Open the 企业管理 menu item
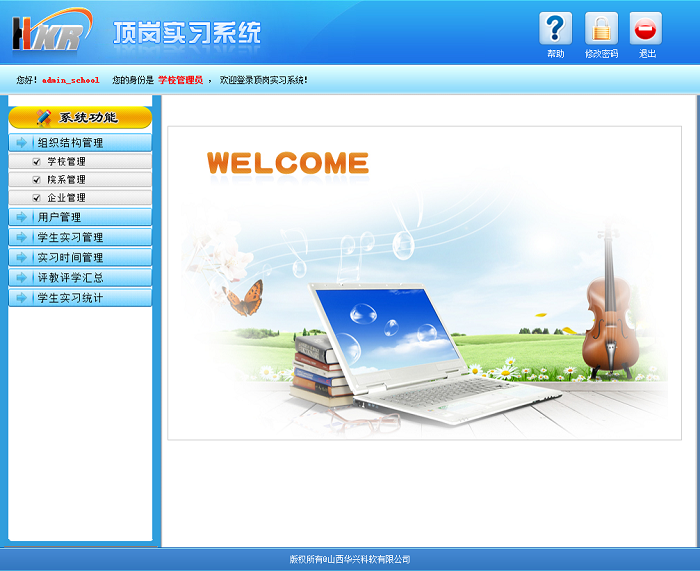The image size is (700, 571). click(x=67, y=198)
